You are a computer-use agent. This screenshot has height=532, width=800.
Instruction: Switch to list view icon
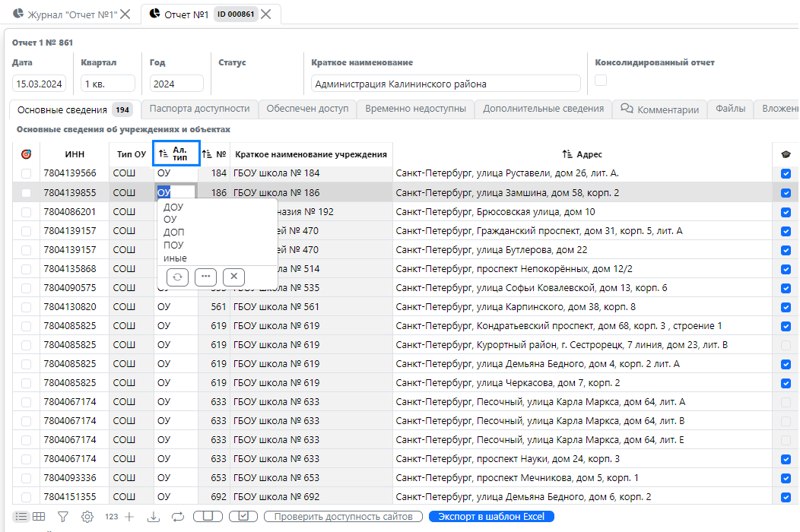pyautogui.click(x=21, y=517)
